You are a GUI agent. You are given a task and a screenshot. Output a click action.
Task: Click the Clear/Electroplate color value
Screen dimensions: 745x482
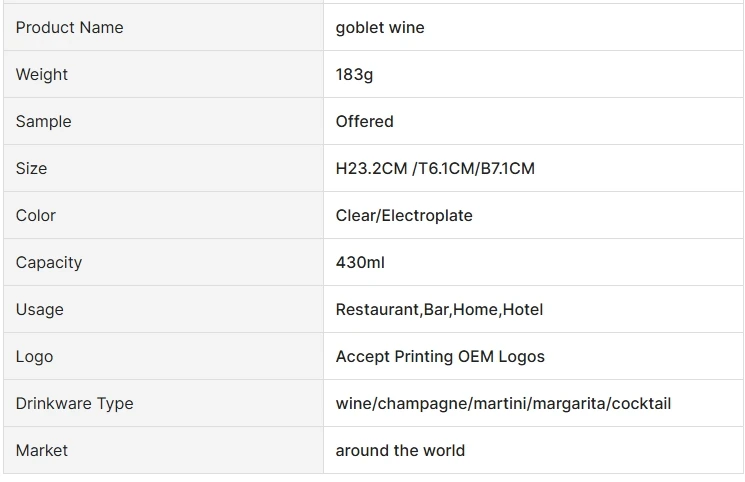(x=404, y=216)
